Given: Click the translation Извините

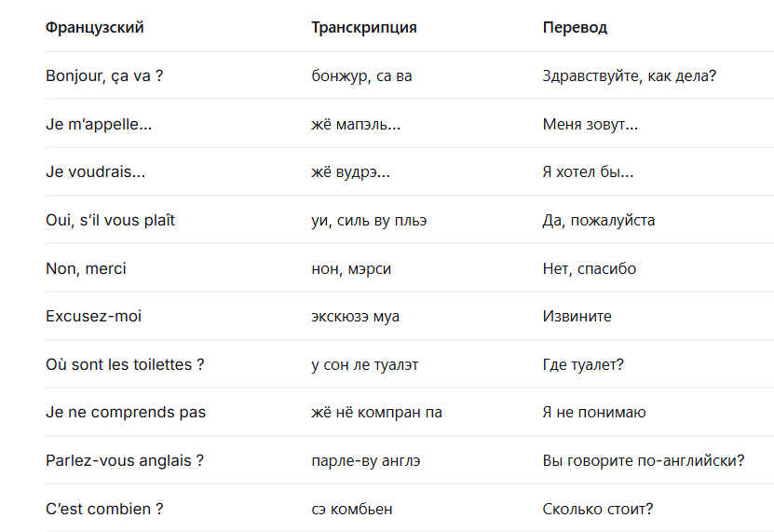Looking at the screenshot, I should click(x=577, y=316).
